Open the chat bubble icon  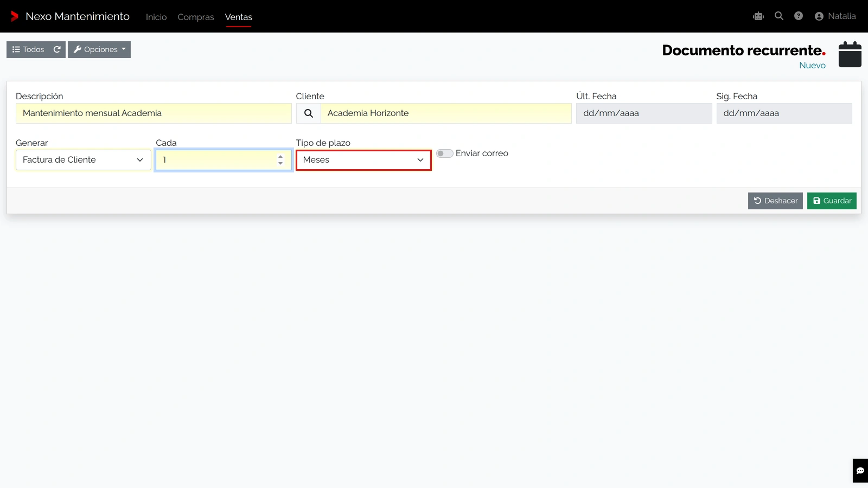[x=860, y=471]
